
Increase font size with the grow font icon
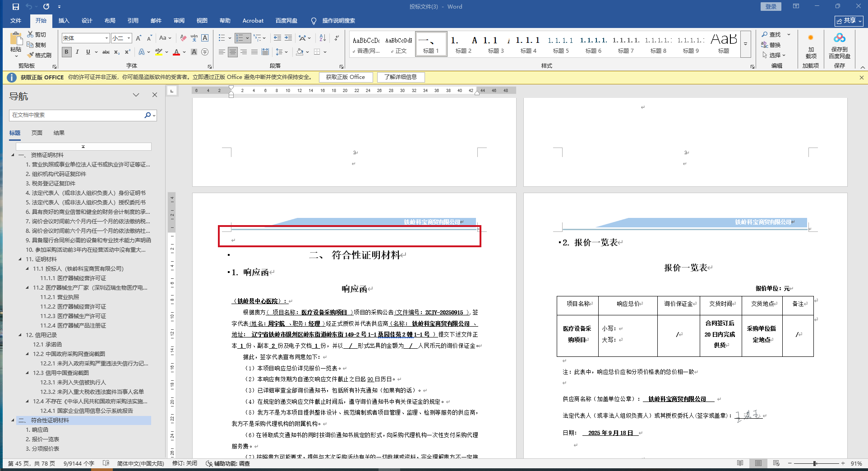(x=139, y=38)
